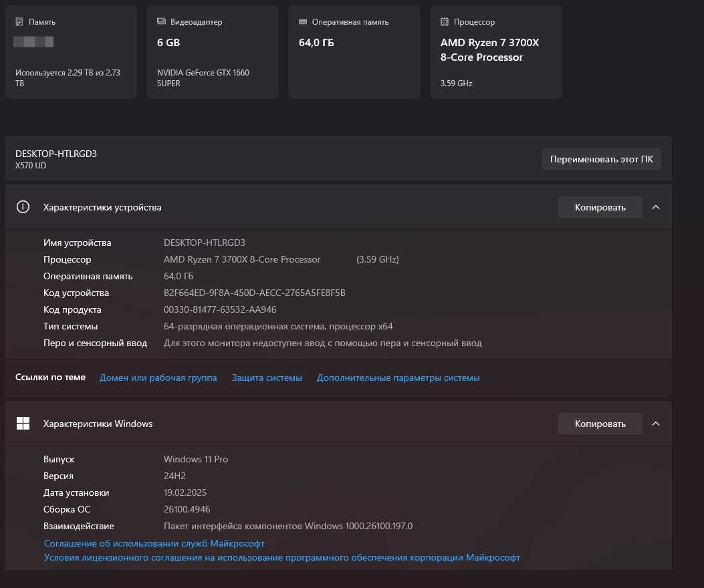Viewport: 704px width, 588px height.
Task: Open the Видеоадаптер 6 GB card
Action: pos(213,52)
